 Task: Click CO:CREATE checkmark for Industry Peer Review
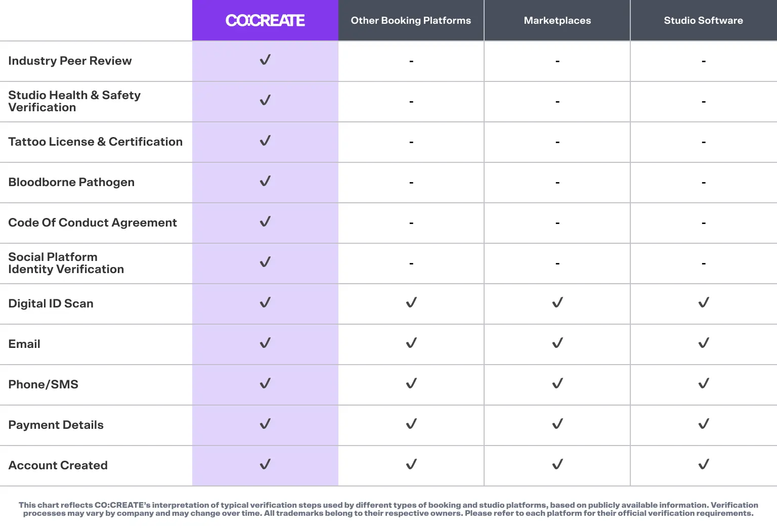[x=265, y=60]
